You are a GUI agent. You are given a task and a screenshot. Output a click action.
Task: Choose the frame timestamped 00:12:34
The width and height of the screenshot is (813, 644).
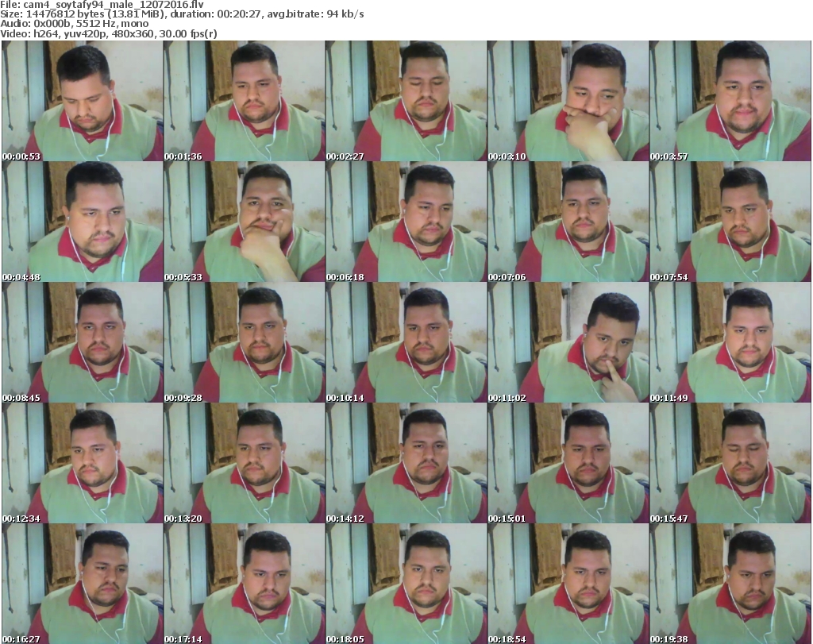83,463
